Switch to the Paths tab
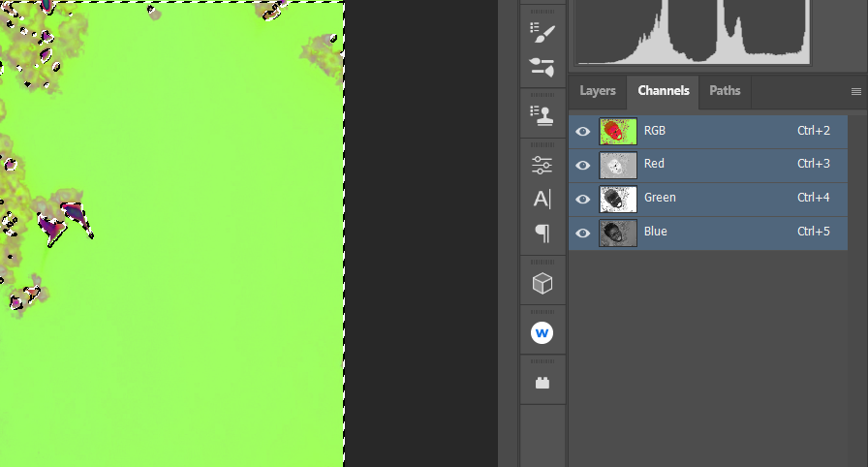This screenshot has height=467, width=868. [x=725, y=91]
